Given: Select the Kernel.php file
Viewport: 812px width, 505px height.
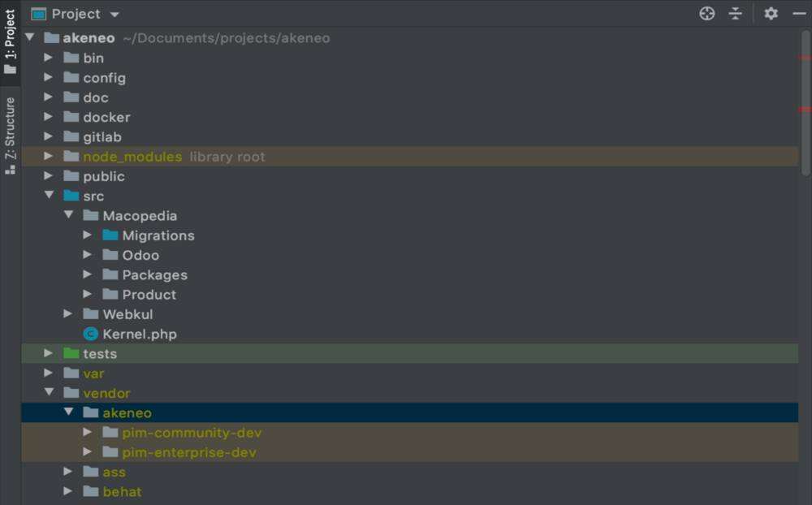Looking at the screenshot, I should coord(139,335).
